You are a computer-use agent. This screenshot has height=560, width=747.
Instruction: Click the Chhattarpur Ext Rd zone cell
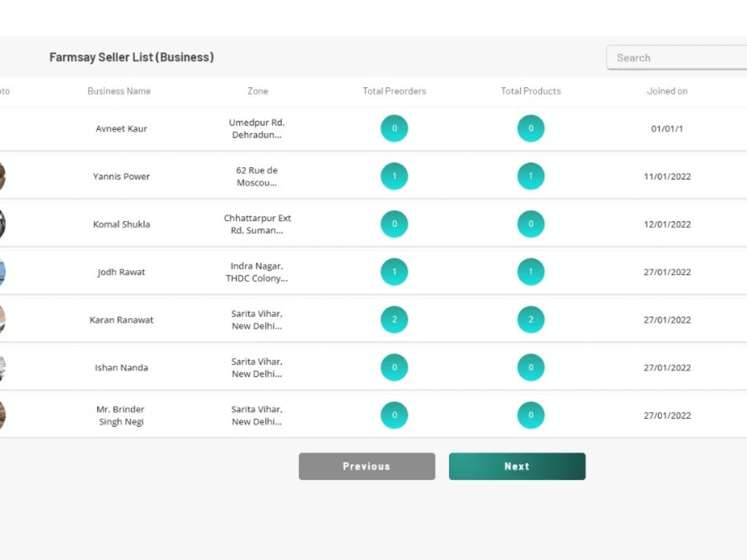point(257,224)
